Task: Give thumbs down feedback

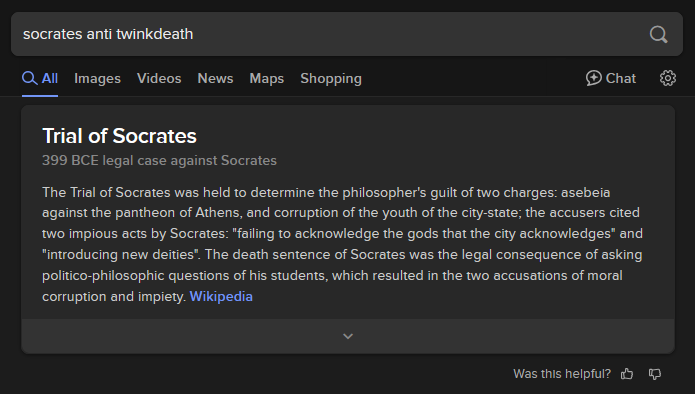Action: click(655, 374)
